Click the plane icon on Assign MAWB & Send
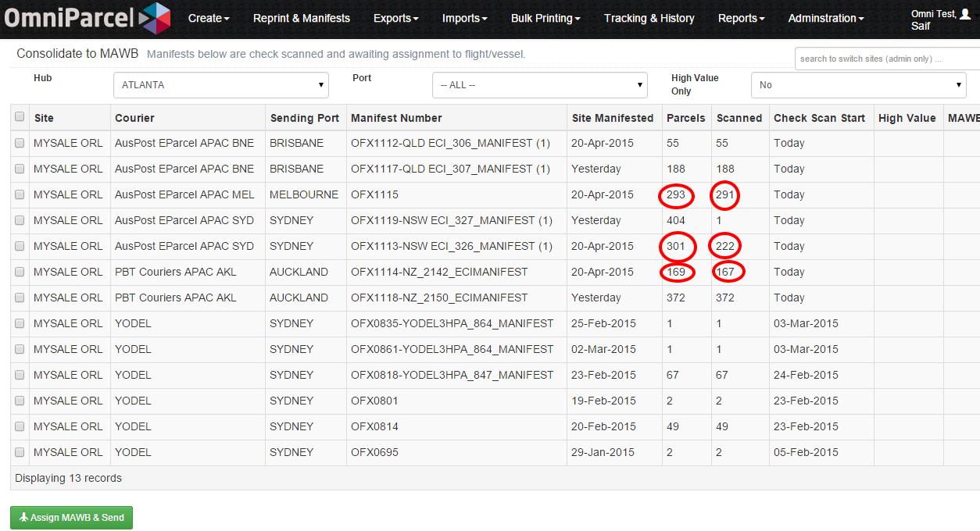 (x=26, y=517)
